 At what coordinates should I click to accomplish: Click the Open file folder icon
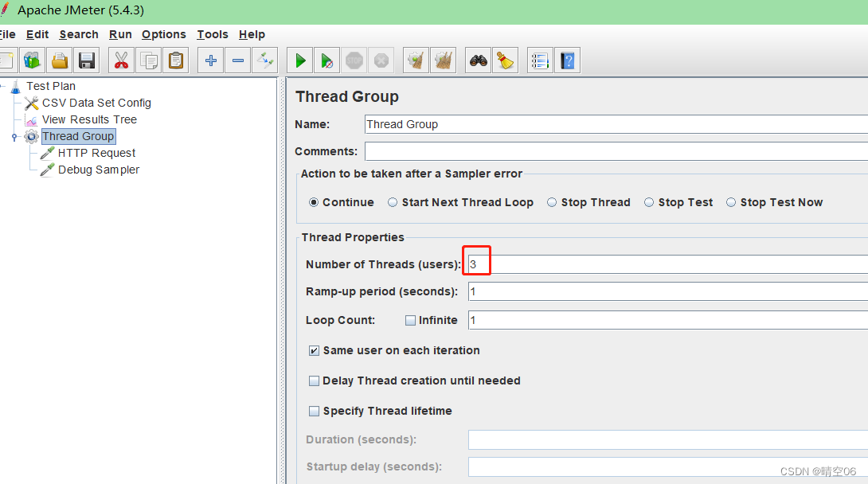pos(60,60)
